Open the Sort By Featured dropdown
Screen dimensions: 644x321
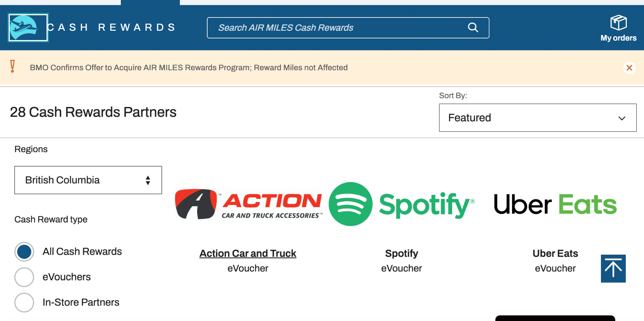(x=537, y=118)
